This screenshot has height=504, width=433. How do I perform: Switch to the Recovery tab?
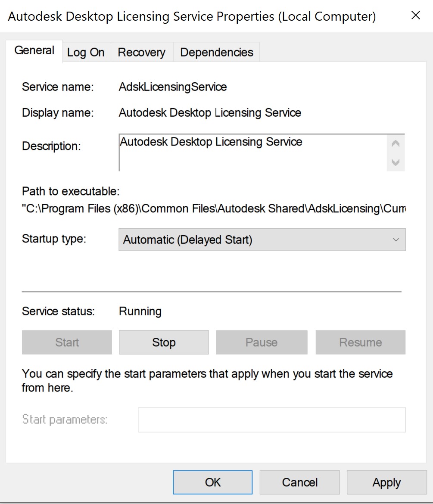click(141, 53)
